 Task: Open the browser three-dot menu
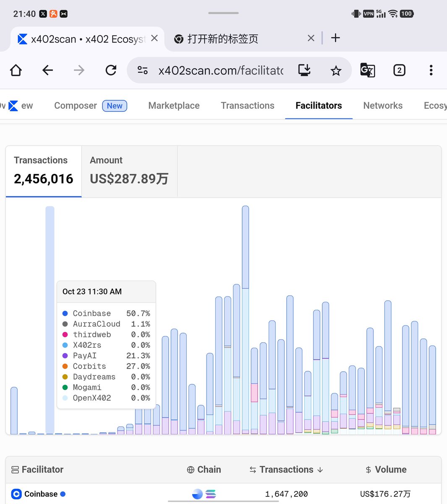[431, 70]
